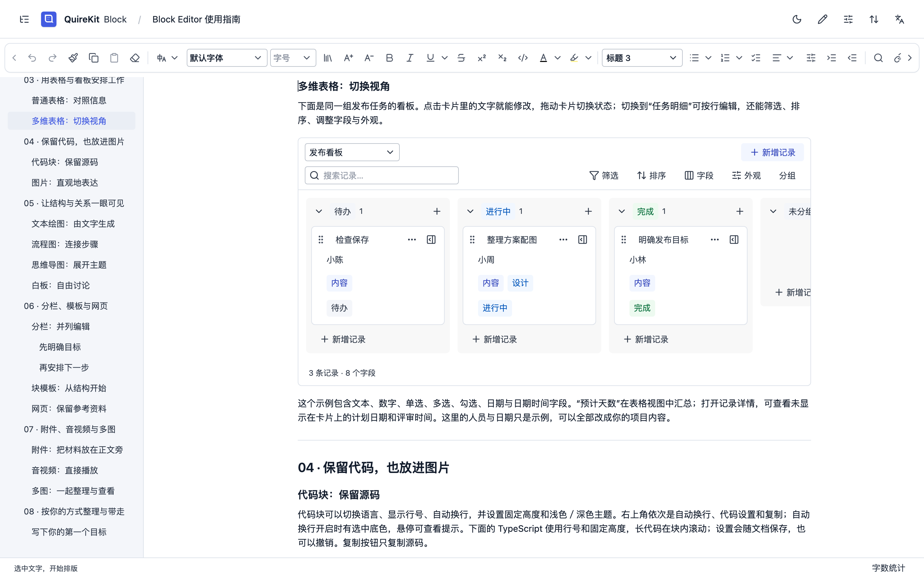924x578 pixels.
Task: Click the 搜索记录 search field
Action: click(381, 175)
